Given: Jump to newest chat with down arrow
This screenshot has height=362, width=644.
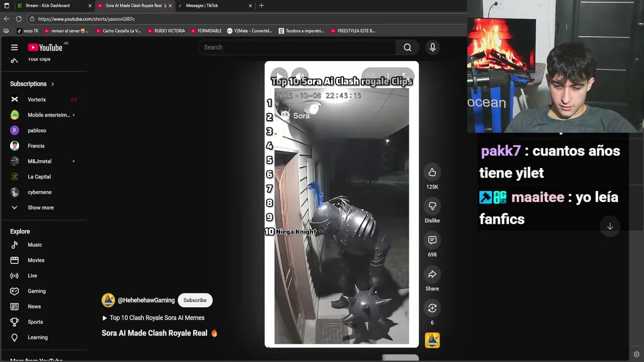Looking at the screenshot, I should [x=610, y=227].
